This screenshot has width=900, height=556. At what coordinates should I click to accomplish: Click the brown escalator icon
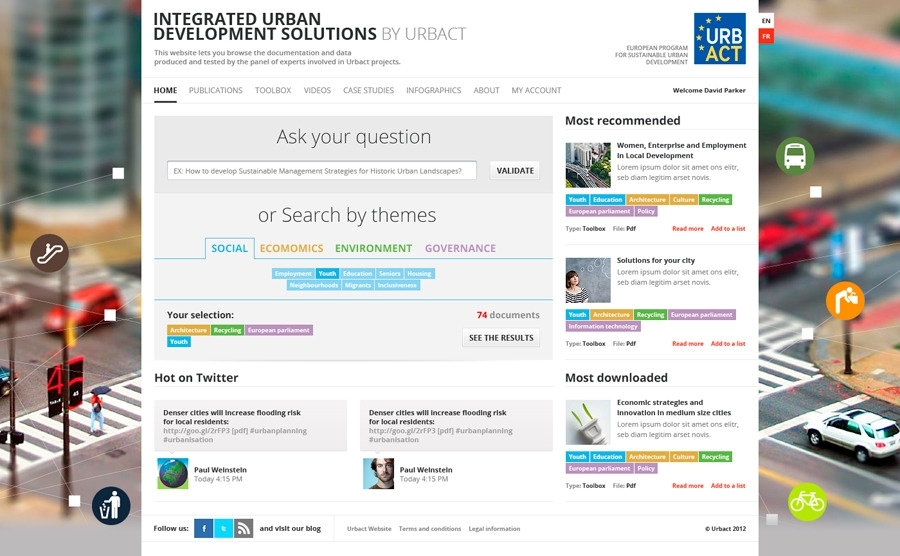[x=49, y=253]
